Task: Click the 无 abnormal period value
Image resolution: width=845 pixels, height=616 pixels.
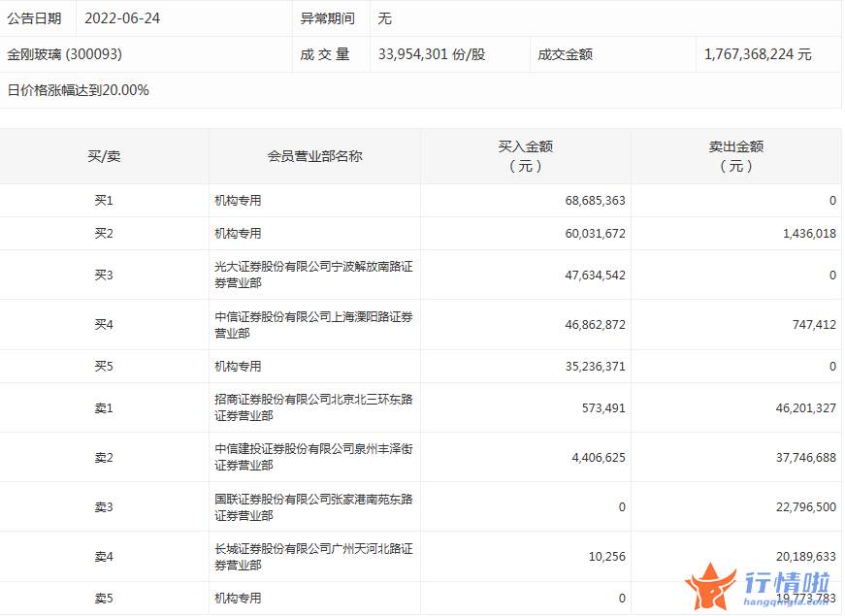Action: click(384, 18)
